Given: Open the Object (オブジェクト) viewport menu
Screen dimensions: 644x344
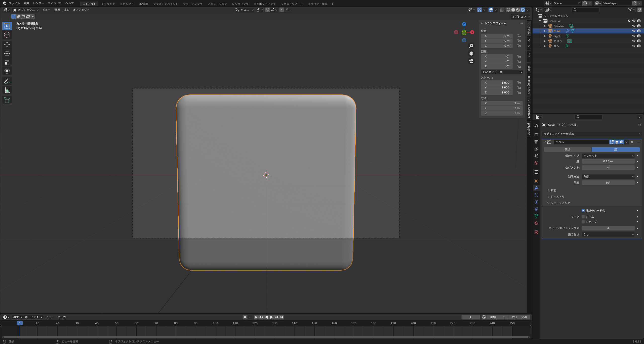Looking at the screenshot, I should coord(81,10).
